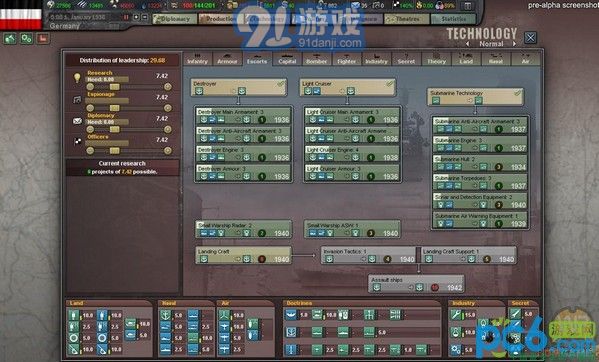The width and height of the screenshot is (599, 362).
Task: Increase Research leadership with plus button
Action: pyautogui.click(x=168, y=87)
